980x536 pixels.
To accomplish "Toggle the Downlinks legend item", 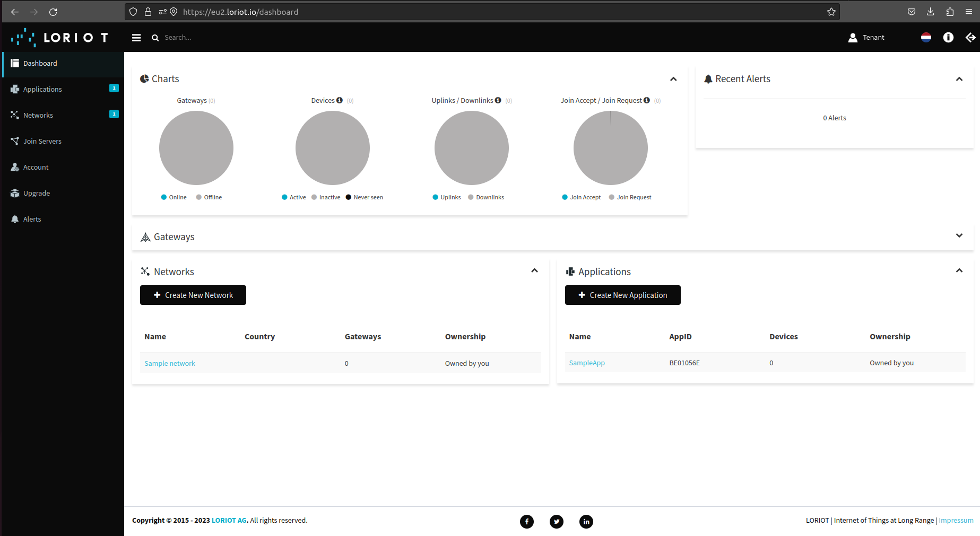I will 486,197.
